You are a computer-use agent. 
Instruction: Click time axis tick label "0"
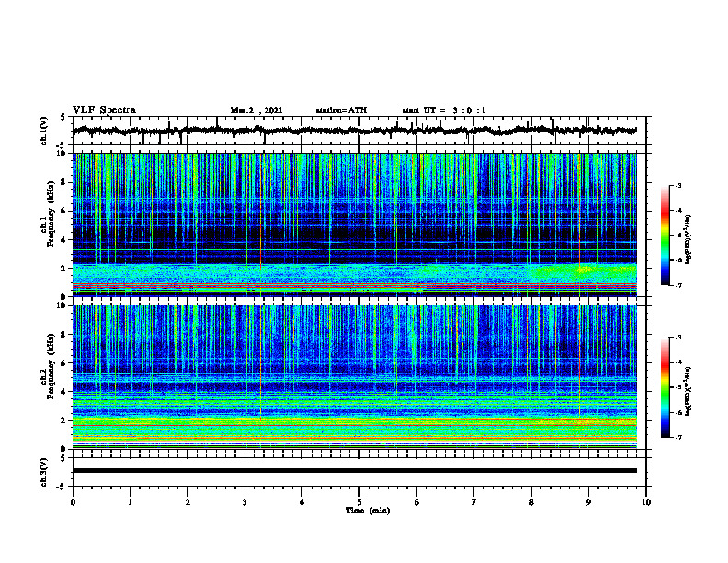[x=73, y=502]
